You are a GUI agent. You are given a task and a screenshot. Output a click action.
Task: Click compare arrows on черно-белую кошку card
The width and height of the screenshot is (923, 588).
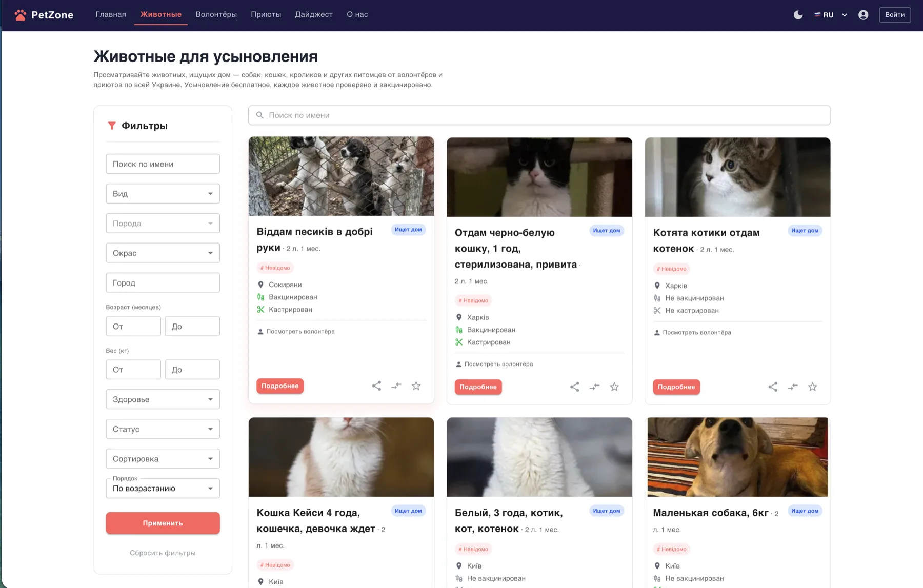(x=594, y=387)
